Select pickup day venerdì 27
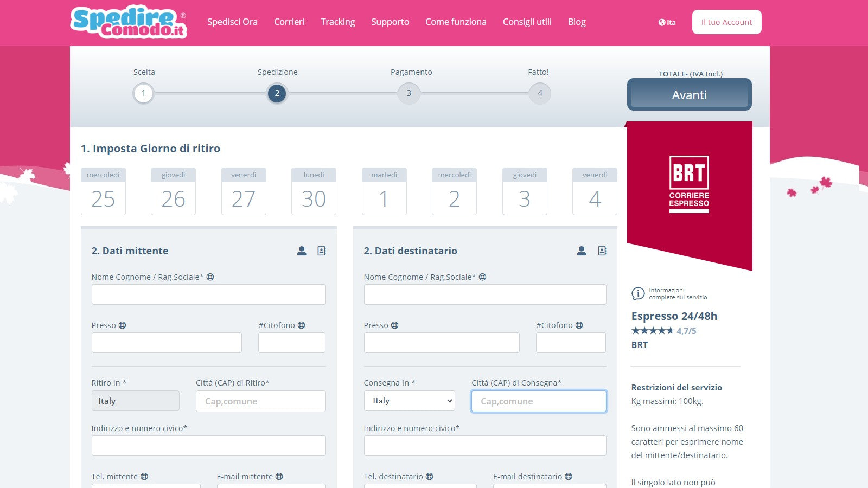Viewport: 868px width, 488px height. pos(244,191)
